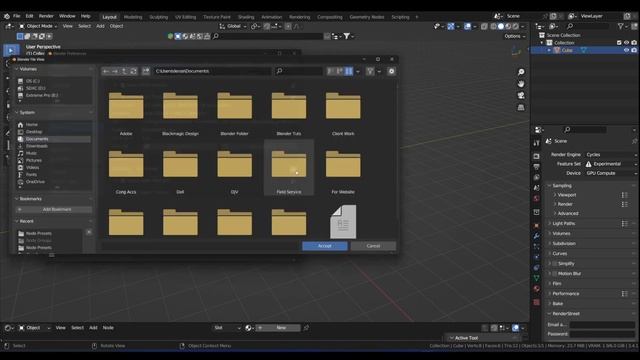Open Object Mode dropdown
Viewport: 640px width, 360px height.
pos(38,26)
